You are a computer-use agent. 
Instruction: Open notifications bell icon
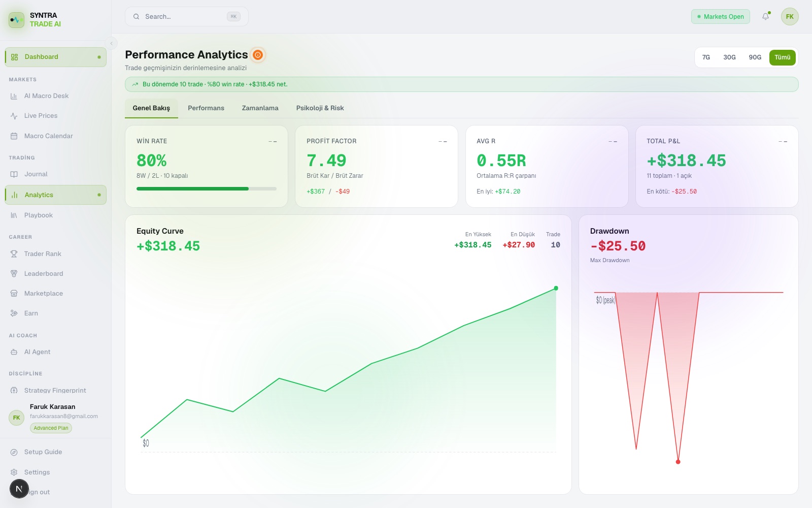[765, 17]
